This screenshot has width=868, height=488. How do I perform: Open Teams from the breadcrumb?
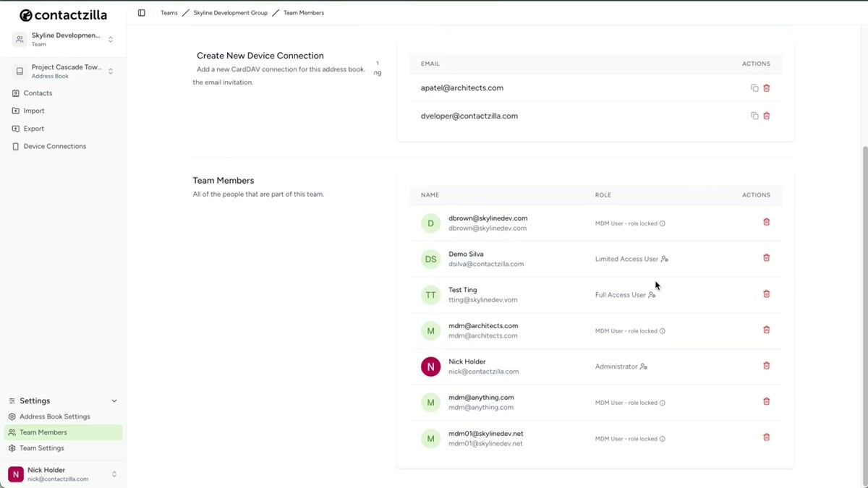pyautogui.click(x=169, y=12)
